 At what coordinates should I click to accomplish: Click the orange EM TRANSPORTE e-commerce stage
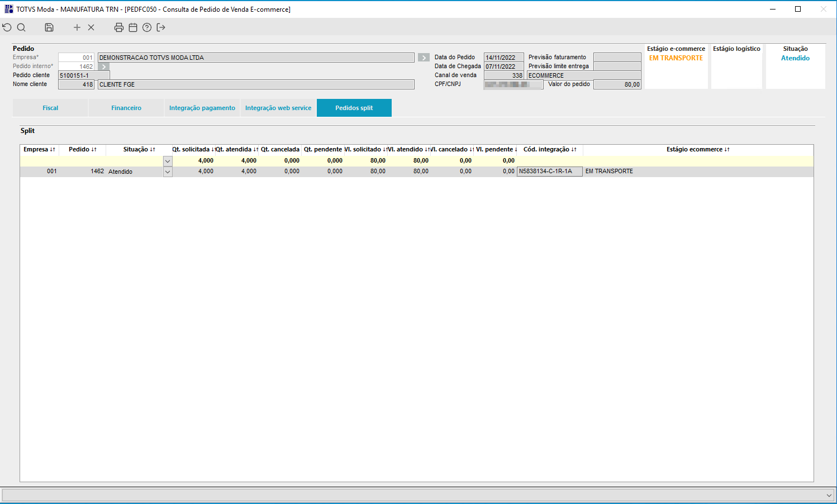click(676, 58)
